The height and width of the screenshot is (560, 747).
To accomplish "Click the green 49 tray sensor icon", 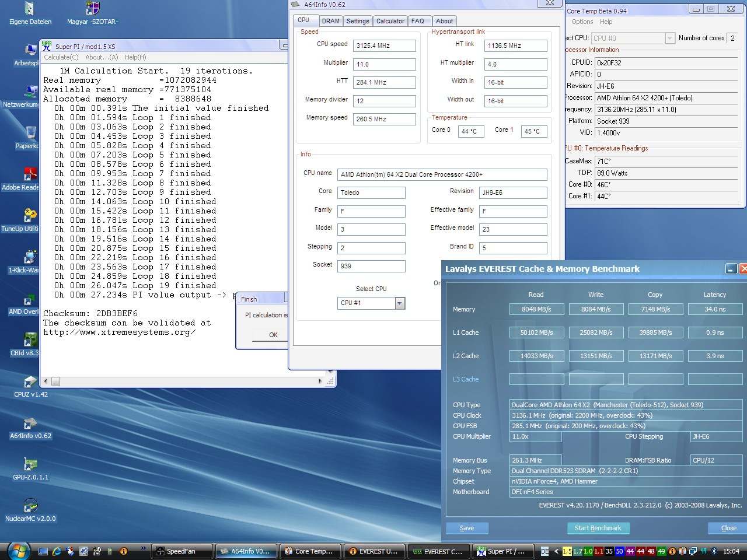I will (x=661, y=551).
